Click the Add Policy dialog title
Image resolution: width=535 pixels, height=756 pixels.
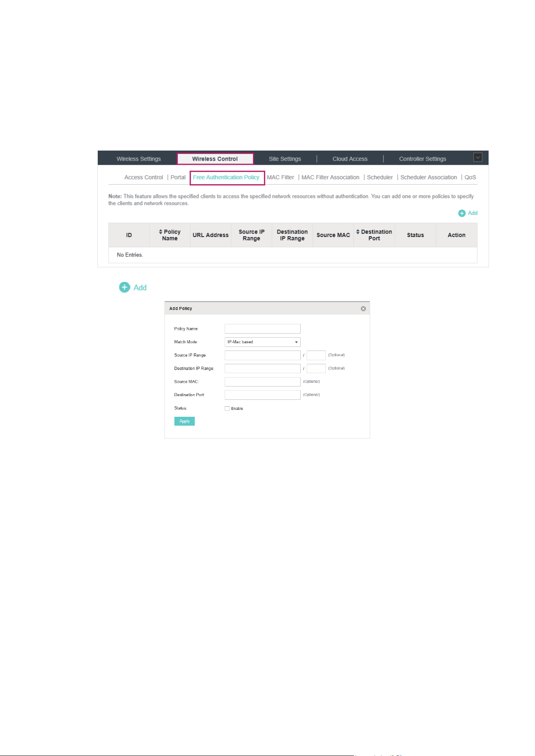(181, 309)
